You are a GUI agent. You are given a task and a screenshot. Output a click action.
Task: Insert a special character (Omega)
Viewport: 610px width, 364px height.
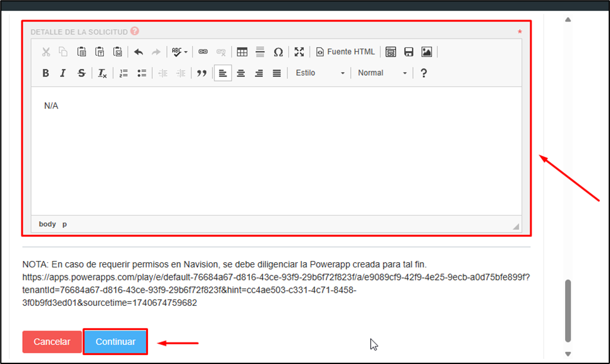coord(278,52)
